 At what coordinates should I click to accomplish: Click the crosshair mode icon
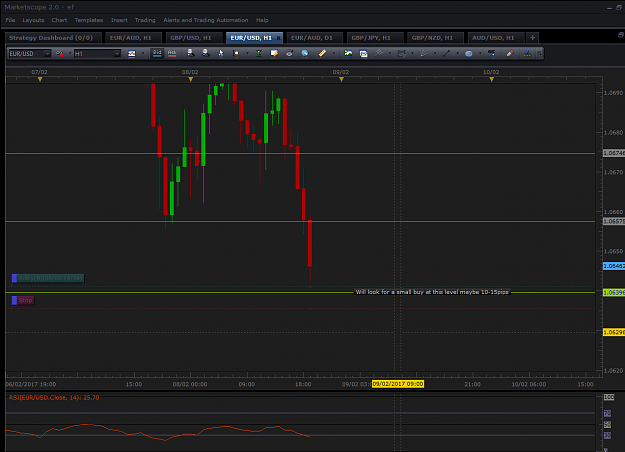[x=236, y=53]
